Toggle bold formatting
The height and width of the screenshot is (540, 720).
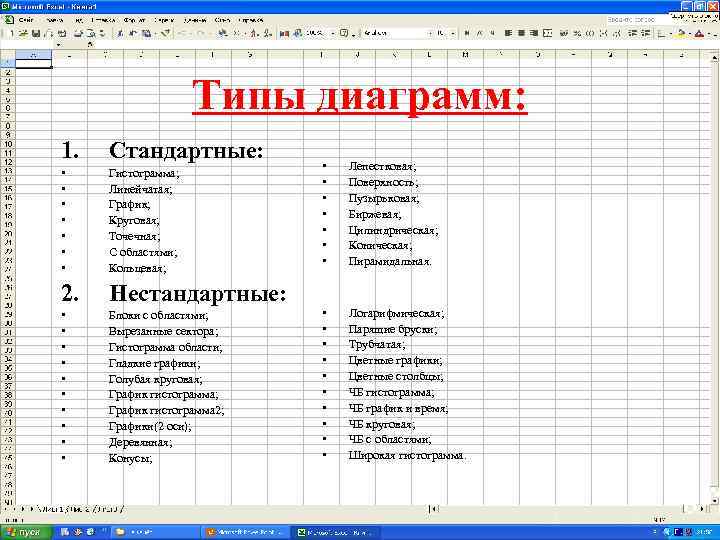[x=467, y=34]
